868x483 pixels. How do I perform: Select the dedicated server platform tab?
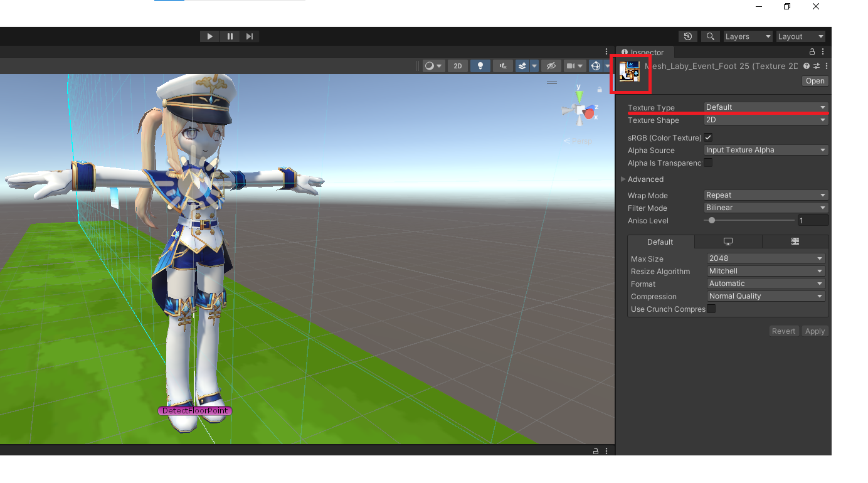(x=795, y=242)
